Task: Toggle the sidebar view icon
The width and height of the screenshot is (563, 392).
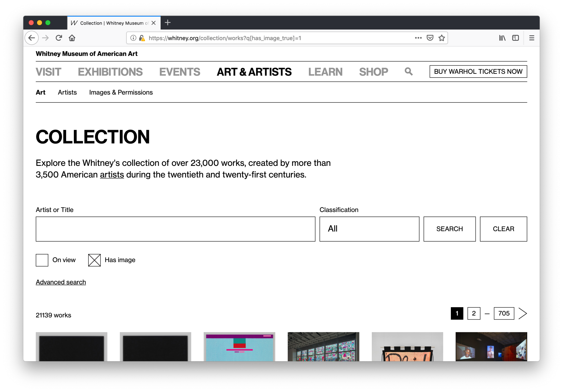Action: [x=515, y=38]
